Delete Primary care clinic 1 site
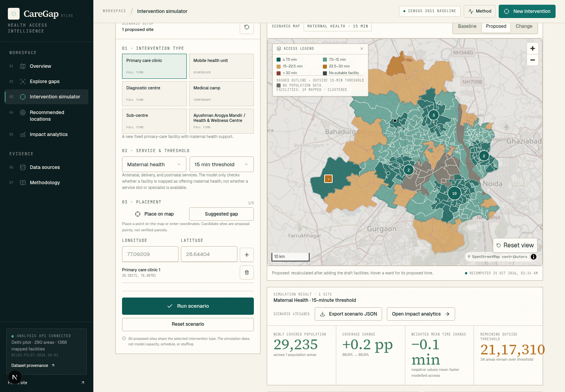 coord(247,272)
